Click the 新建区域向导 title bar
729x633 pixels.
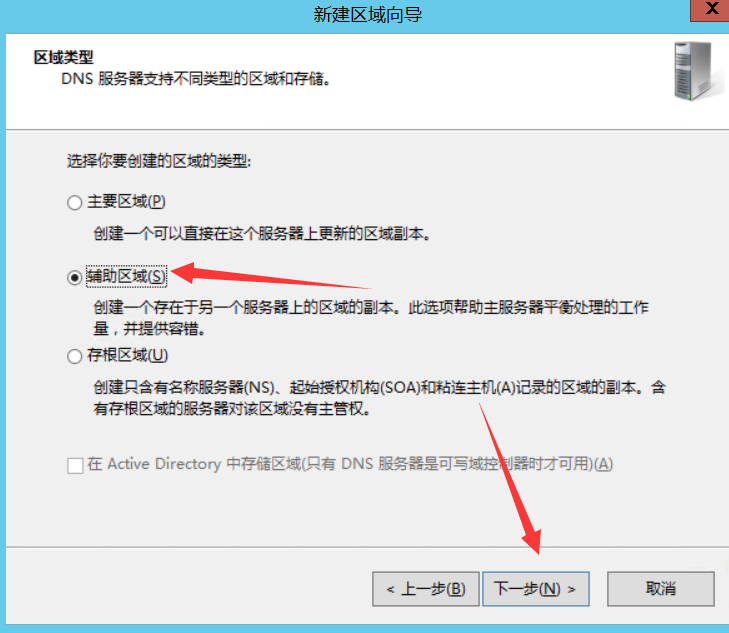(x=367, y=15)
